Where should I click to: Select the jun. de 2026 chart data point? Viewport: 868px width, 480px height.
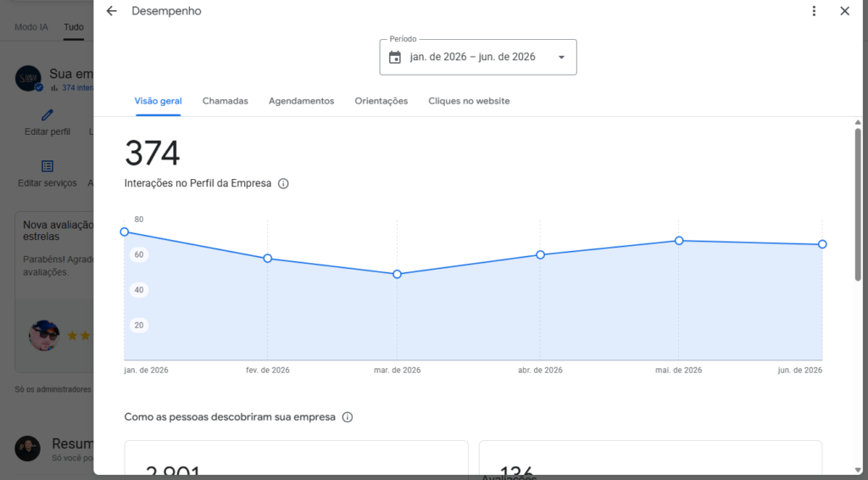(x=822, y=244)
